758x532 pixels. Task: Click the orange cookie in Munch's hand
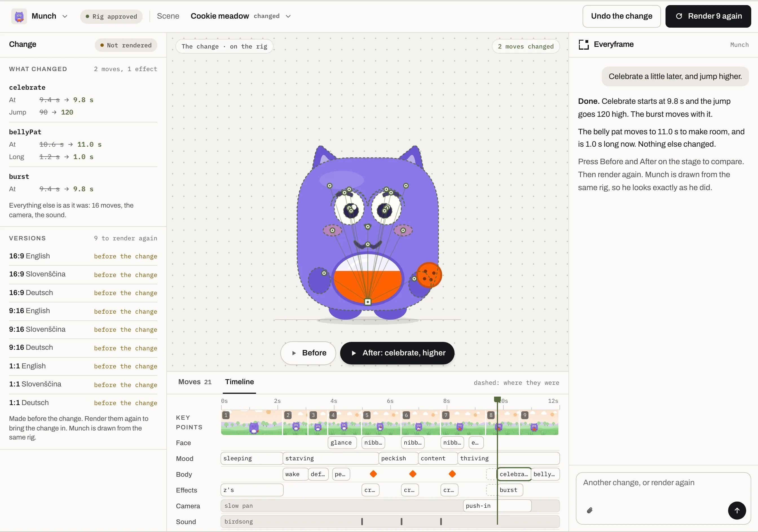coord(429,275)
